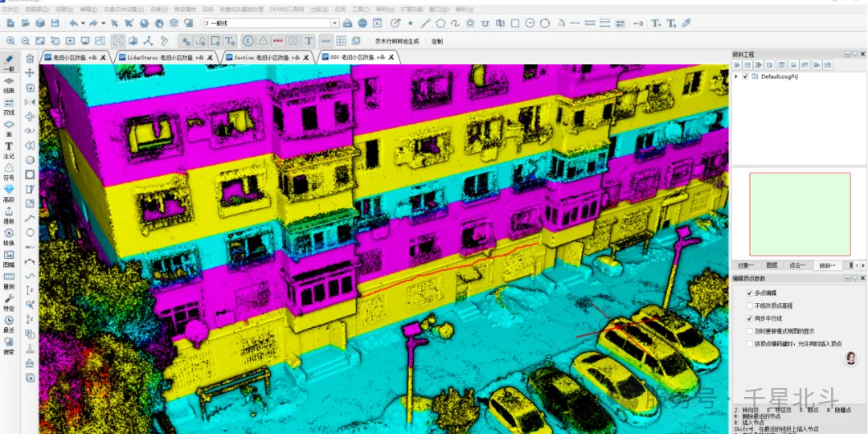
Task: Select the 双线 tool in left sidebar
Action: (x=9, y=106)
